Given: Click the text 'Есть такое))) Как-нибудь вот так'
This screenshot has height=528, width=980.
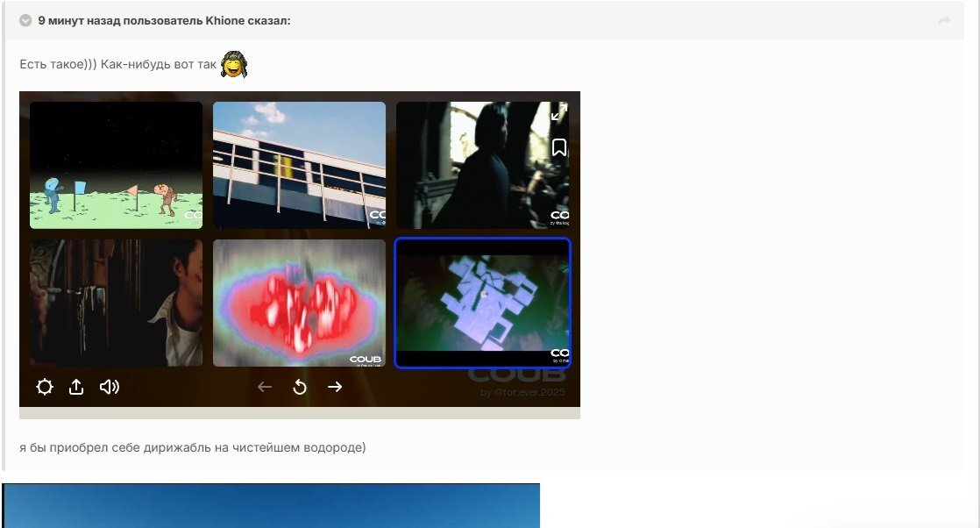Looking at the screenshot, I should pos(117,64).
